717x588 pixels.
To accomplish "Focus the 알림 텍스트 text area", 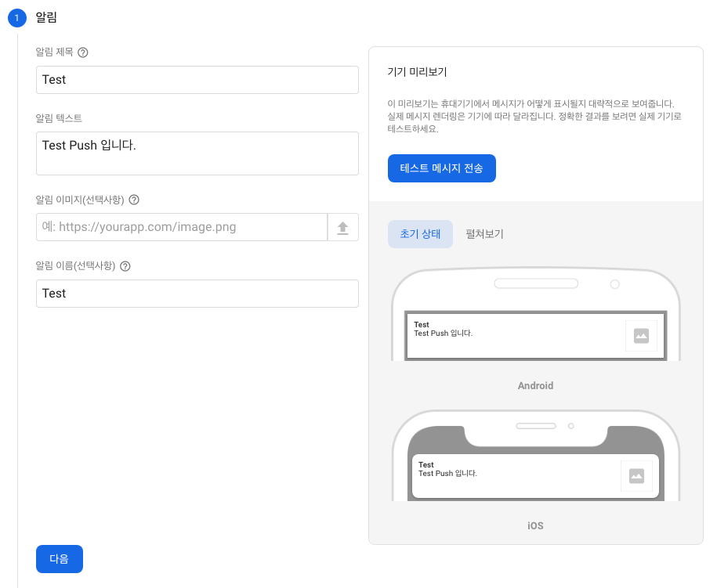I will click(197, 153).
